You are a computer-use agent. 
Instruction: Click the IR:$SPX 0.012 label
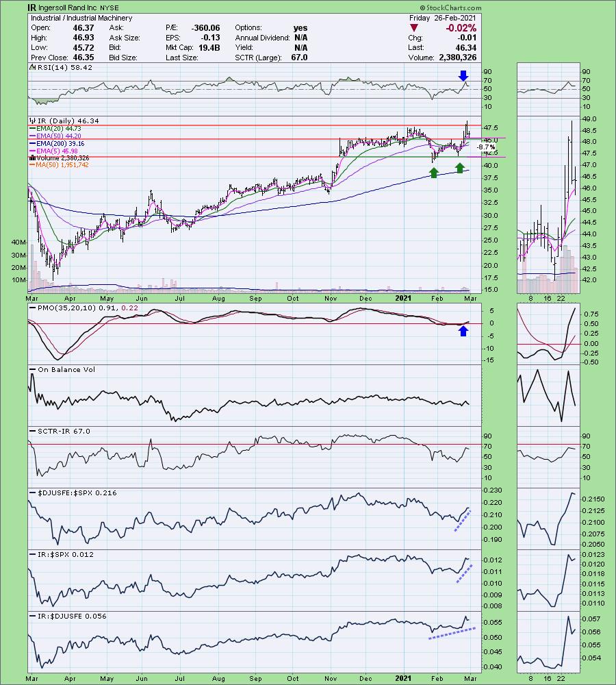[x=66, y=554]
